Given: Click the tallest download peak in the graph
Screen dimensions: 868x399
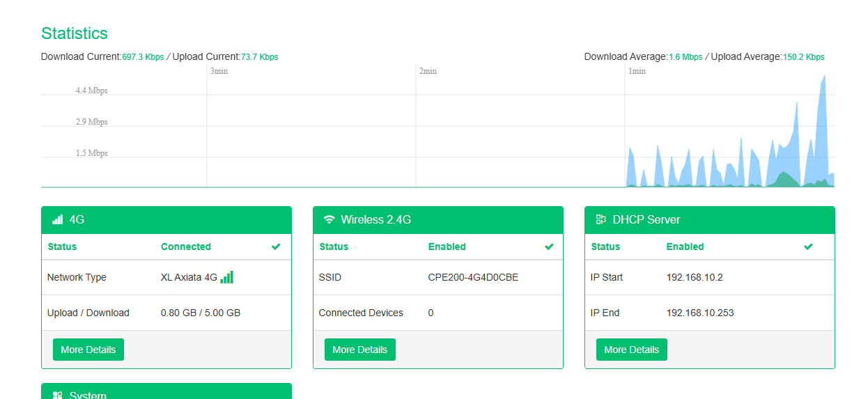Looking at the screenshot, I should coord(824,80).
